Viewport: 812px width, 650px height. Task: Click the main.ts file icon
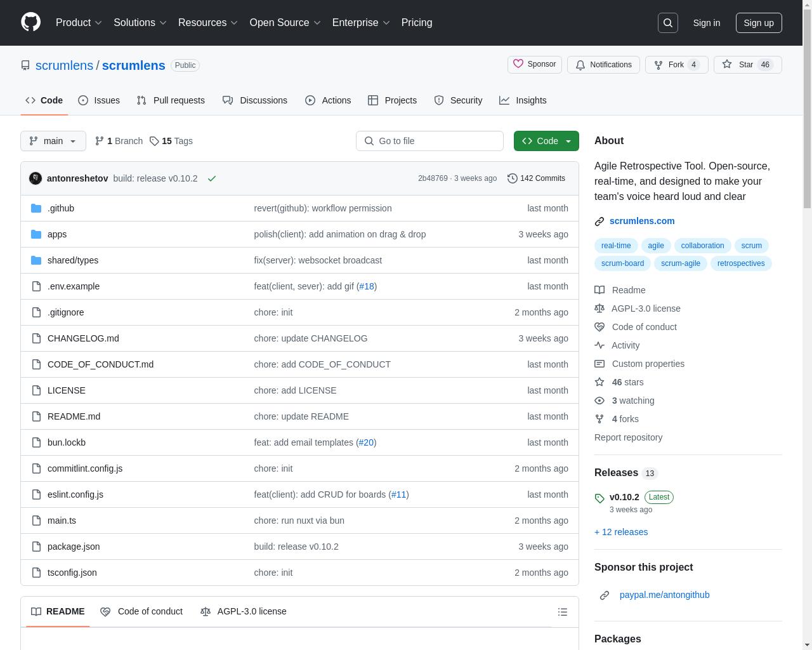coord(36,521)
